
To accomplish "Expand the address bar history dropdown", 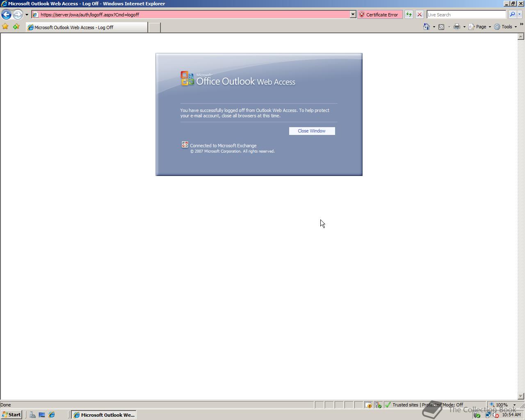I will [x=353, y=14].
